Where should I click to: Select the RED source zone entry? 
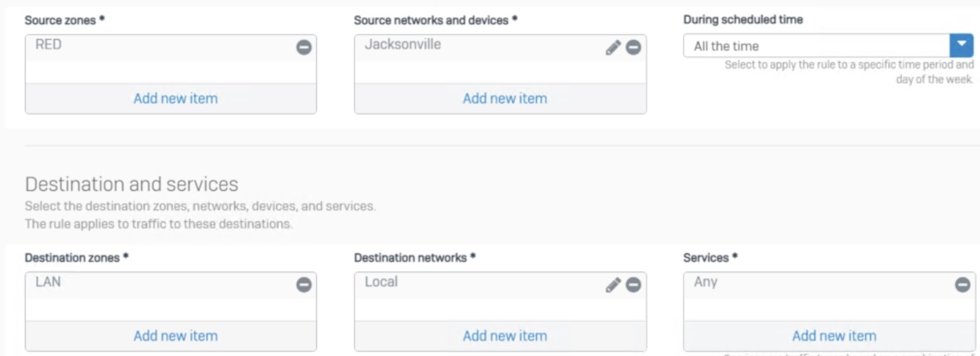pos(48,45)
